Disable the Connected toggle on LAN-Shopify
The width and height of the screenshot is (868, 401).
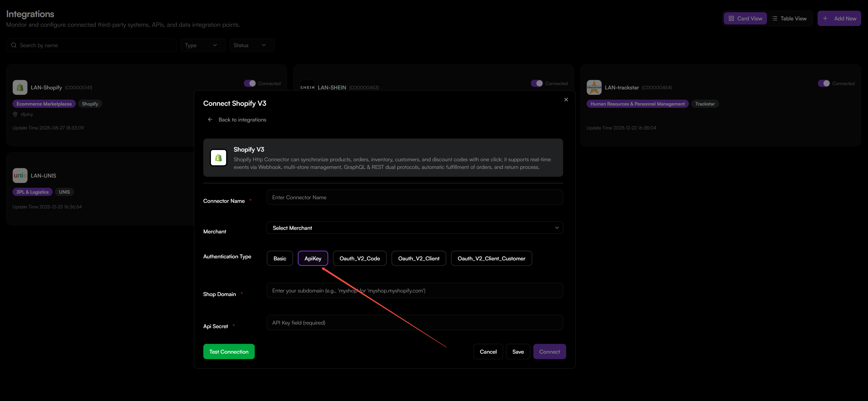point(250,83)
